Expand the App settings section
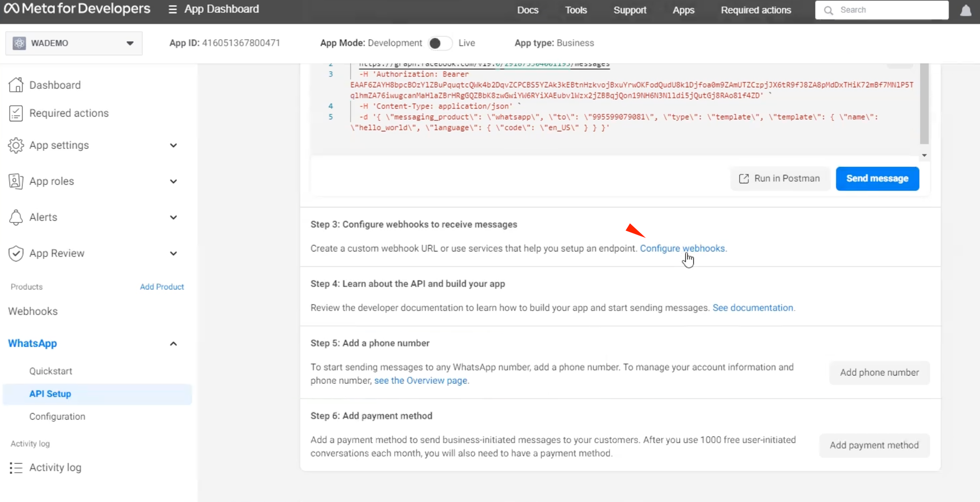This screenshot has width=980, height=502. point(173,145)
